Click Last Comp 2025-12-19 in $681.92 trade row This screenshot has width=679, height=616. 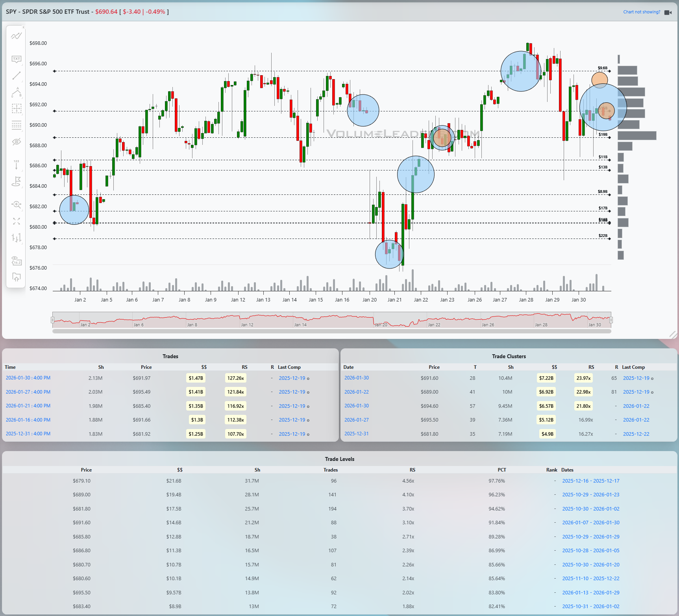click(292, 434)
